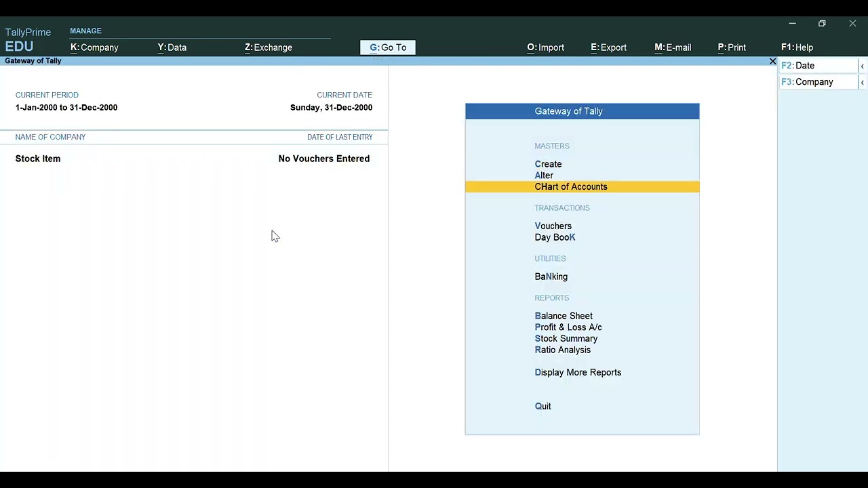Click the F2: Date button
Image resolution: width=868 pixels, height=488 pixels.
pos(818,66)
